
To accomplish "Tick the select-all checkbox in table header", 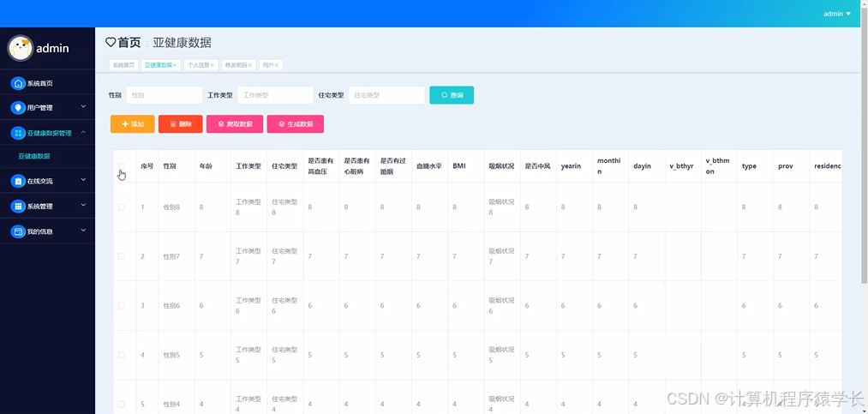I will (121, 166).
